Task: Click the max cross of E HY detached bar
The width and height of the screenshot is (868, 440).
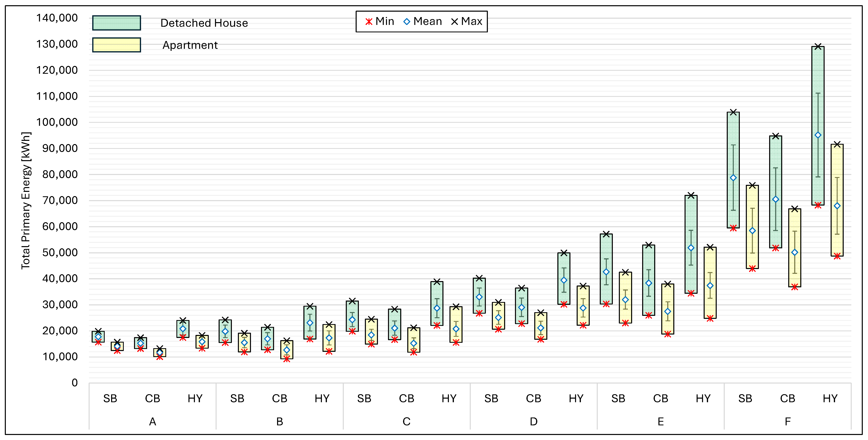Action: click(691, 195)
